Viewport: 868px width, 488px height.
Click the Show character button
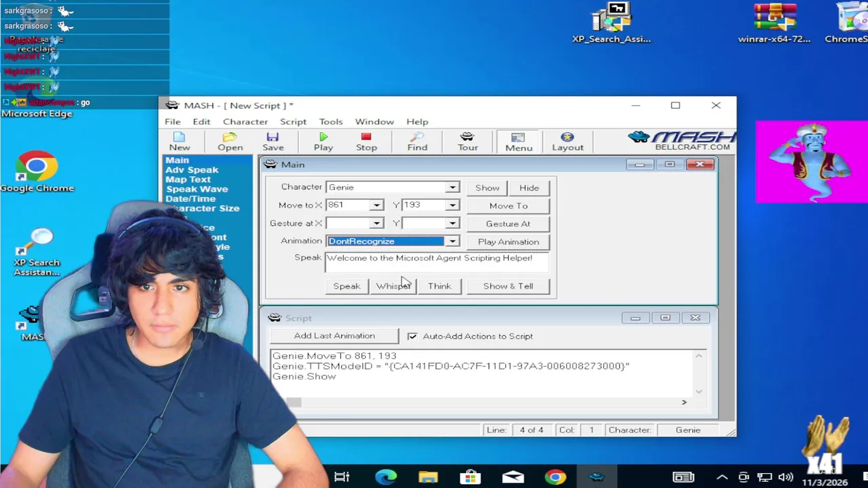point(487,188)
